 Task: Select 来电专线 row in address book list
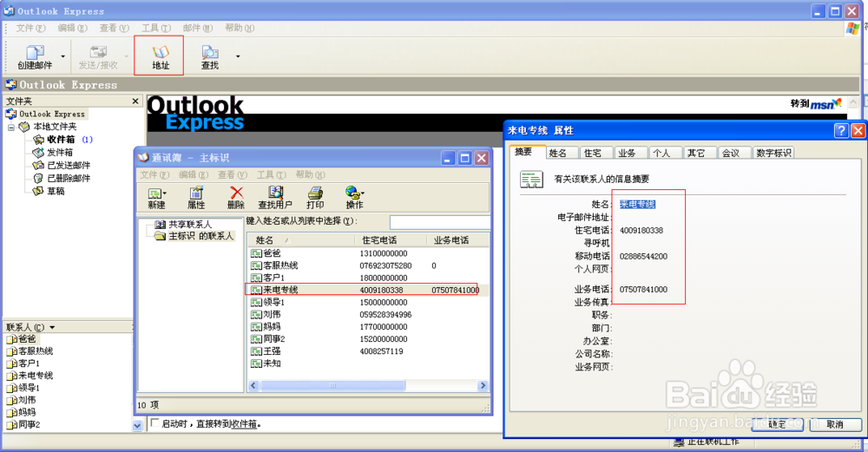368,290
